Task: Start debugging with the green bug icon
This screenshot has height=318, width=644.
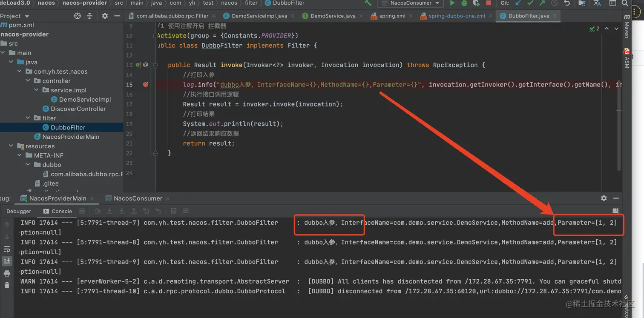Action: (464, 3)
